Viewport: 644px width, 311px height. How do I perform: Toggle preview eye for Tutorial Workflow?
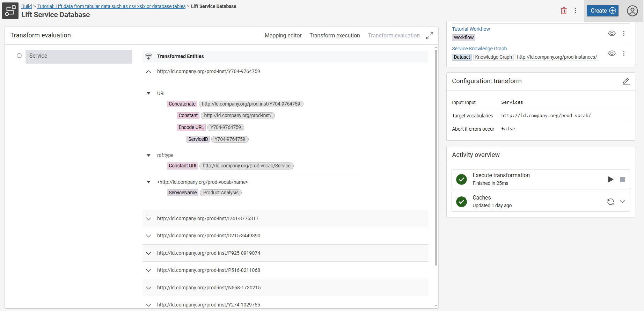[x=612, y=33]
